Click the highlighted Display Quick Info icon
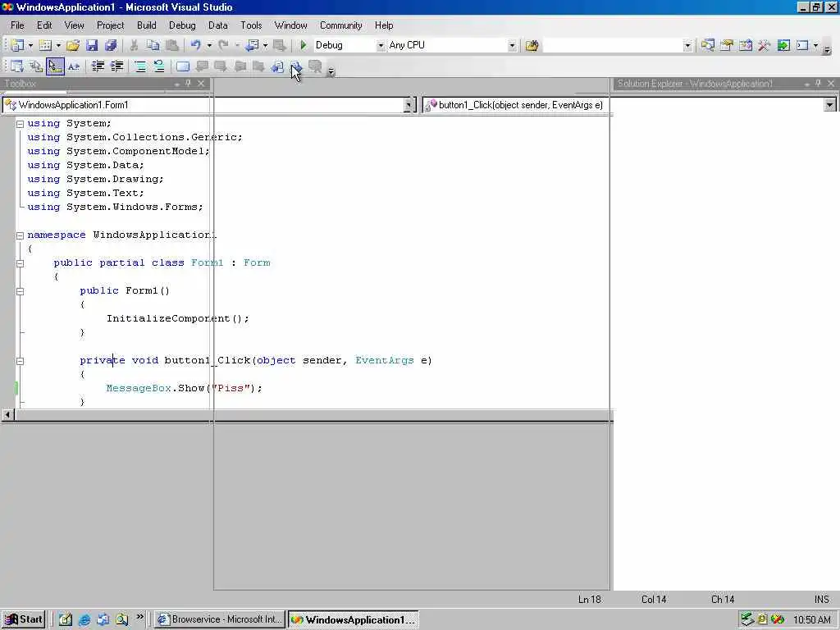840x630 pixels. (55, 66)
